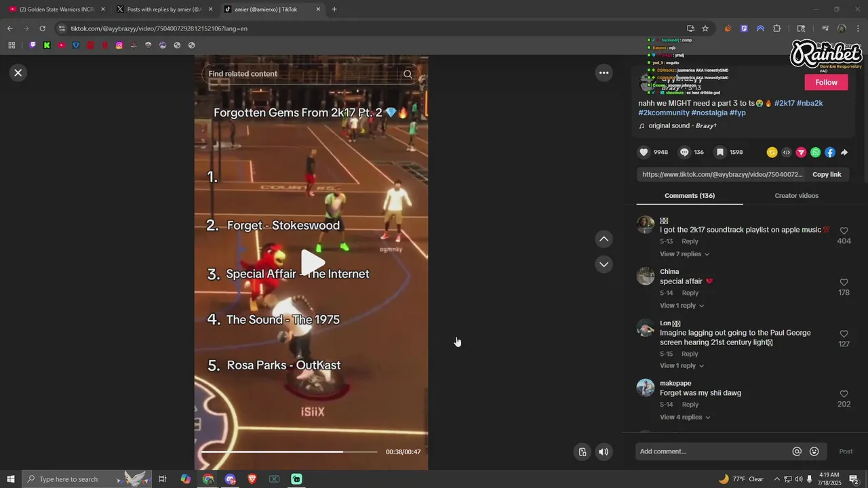The width and height of the screenshot is (868, 488).
Task: Switch to 'Posts with replies by amier' X tab
Action: click(x=165, y=9)
